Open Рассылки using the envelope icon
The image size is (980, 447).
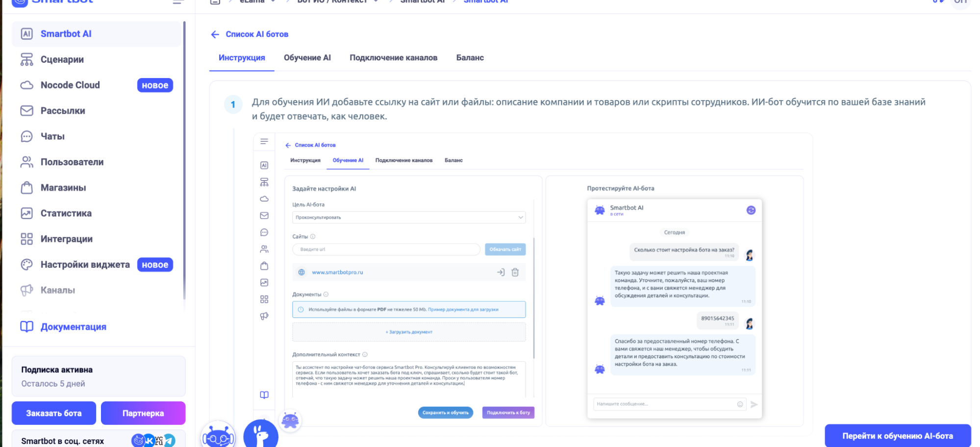tap(25, 110)
